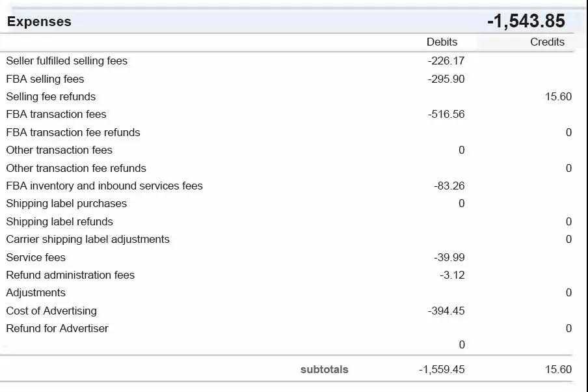The height and width of the screenshot is (392, 588).
Task: Click the Refund for Advertiser label
Action: click(57, 328)
